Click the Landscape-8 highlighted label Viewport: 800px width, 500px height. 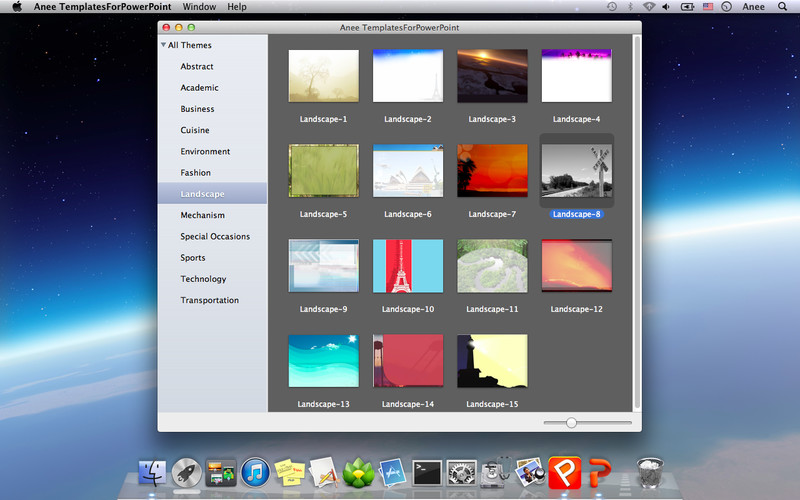[577, 214]
